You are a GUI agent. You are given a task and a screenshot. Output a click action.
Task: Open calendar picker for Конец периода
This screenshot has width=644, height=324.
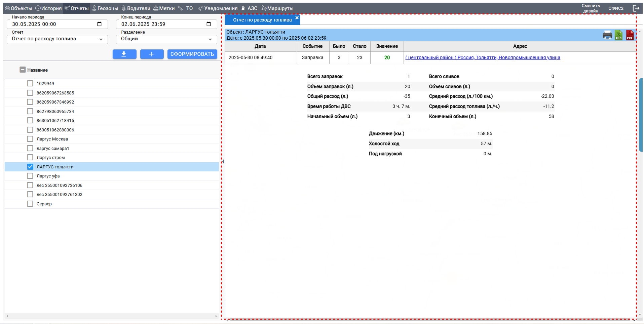[x=209, y=24]
